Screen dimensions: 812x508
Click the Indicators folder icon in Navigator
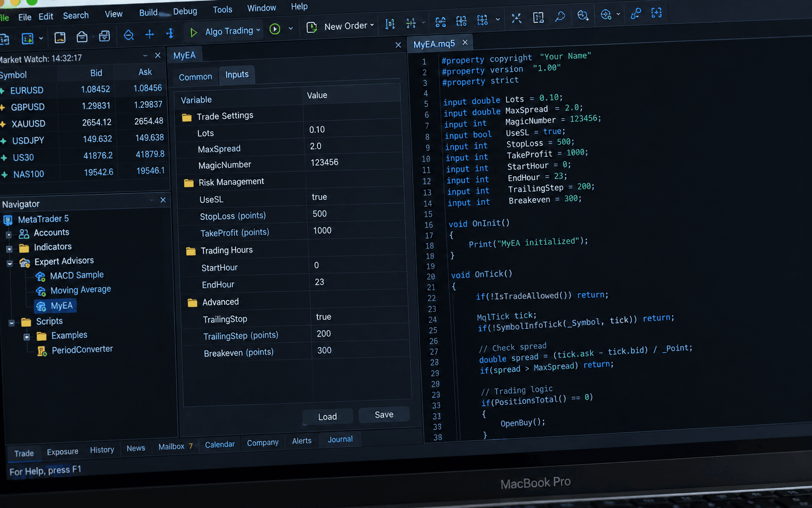[x=24, y=248]
